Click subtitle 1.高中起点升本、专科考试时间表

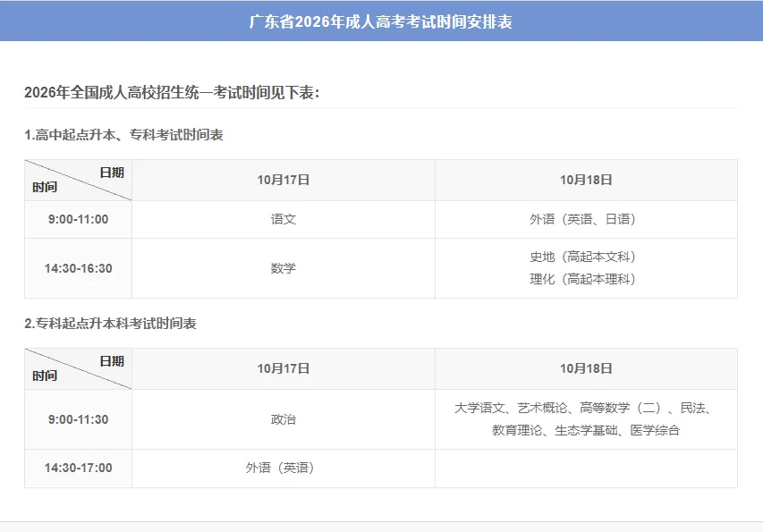[x=123, y=135]
